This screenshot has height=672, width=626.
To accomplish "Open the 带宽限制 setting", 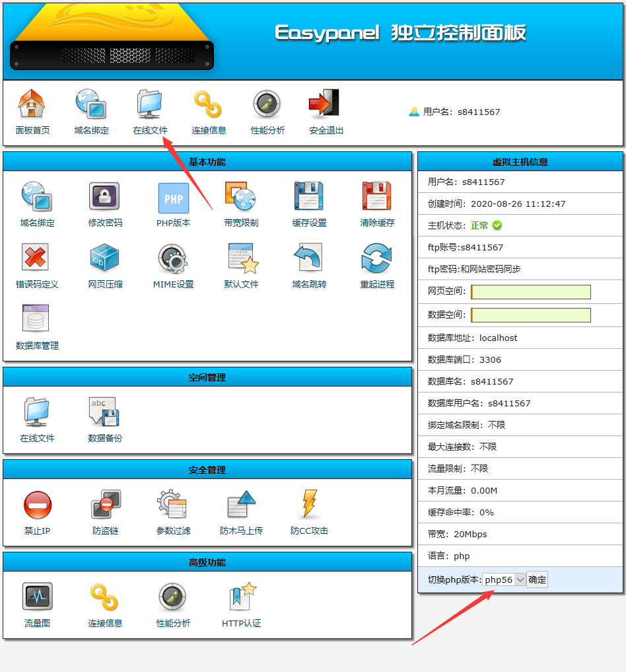I will tap(240, 196).
